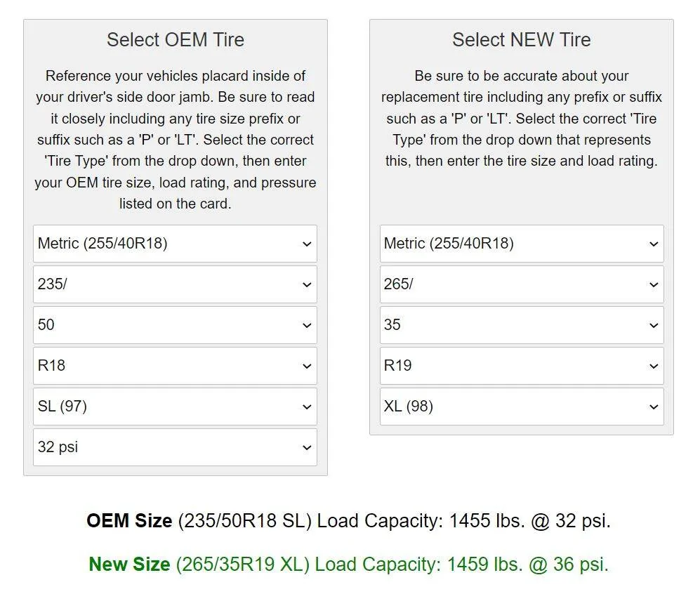Open the OEM load rating SL (97) dropdown
The width and height of the screenshot is (700, 594).
tap(175, 407)
